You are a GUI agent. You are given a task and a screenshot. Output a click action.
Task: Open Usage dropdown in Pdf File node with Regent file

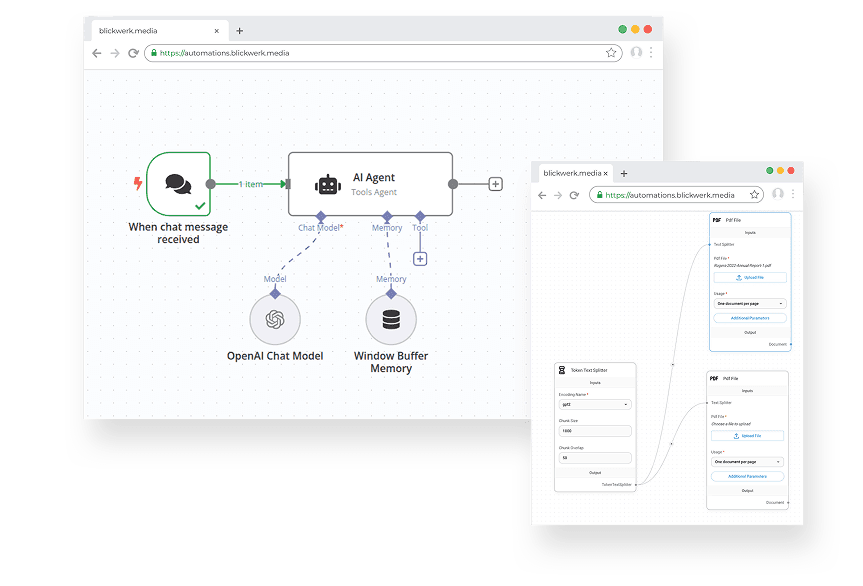point(750,304)
